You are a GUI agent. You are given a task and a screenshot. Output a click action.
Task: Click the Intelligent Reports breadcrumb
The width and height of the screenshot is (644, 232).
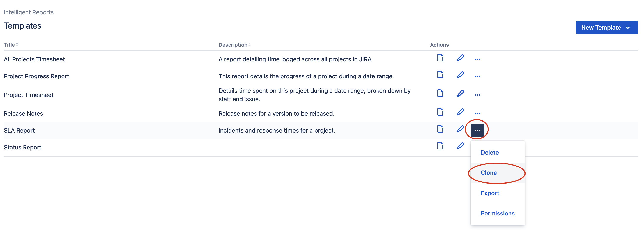(28, 12)
